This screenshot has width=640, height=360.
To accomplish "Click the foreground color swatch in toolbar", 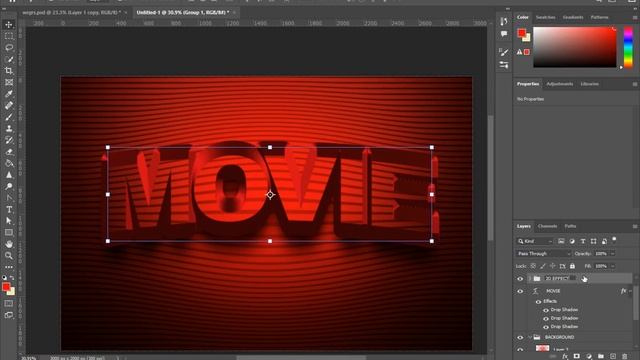I will click(x=6, y=287).
